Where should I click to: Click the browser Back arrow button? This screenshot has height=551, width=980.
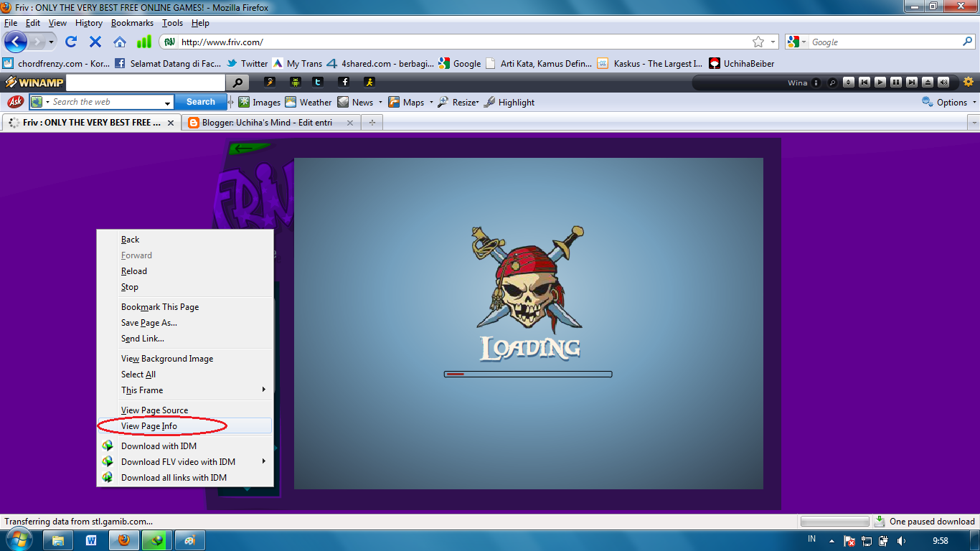pyautogui.click(x=15, y=42)
